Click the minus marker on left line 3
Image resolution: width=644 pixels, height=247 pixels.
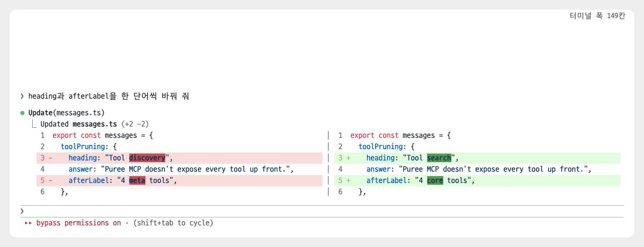50,158
